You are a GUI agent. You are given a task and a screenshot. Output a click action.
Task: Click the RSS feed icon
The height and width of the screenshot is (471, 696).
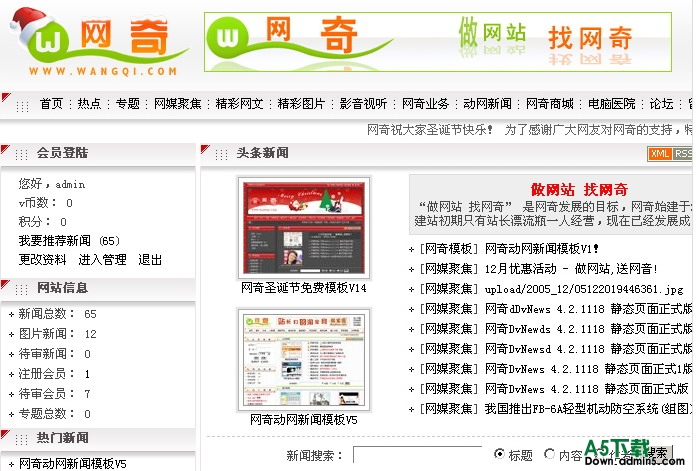click(682, 154)
